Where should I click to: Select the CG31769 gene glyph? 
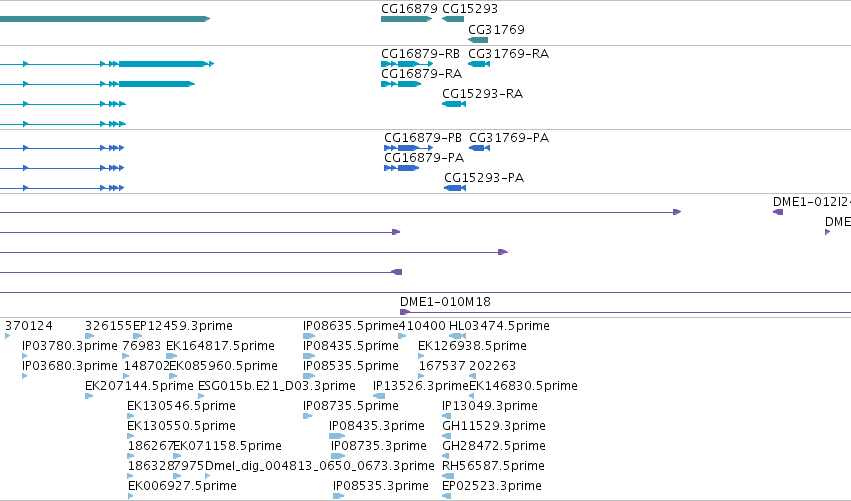coord(478,40)
